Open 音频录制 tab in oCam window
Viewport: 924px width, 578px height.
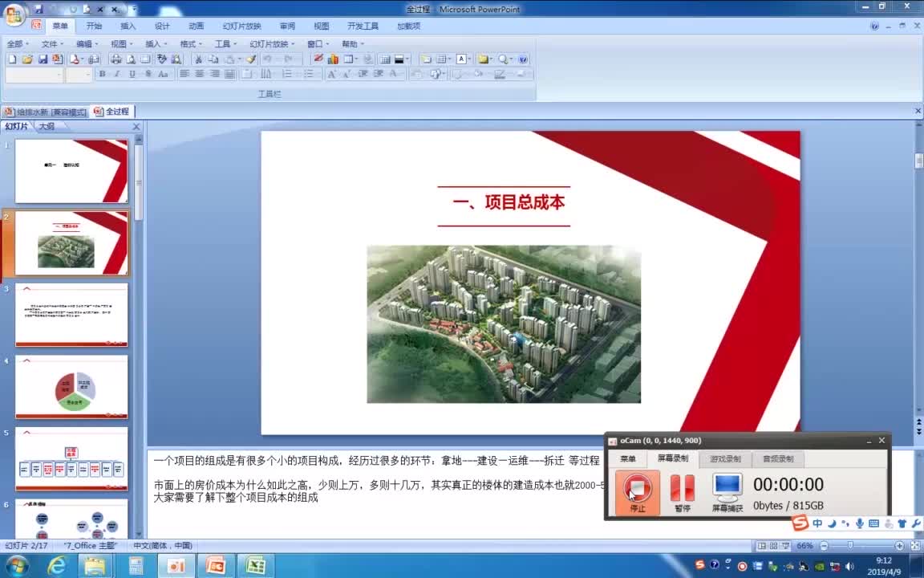[x=778, y=459]
